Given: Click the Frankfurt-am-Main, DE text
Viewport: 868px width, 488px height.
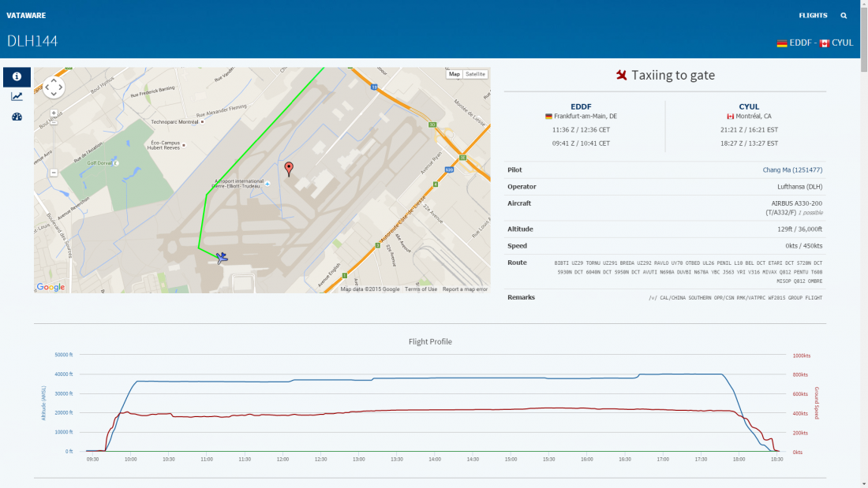Looking at the screenshot, I should pyautogui.click(x=586, y=116).
